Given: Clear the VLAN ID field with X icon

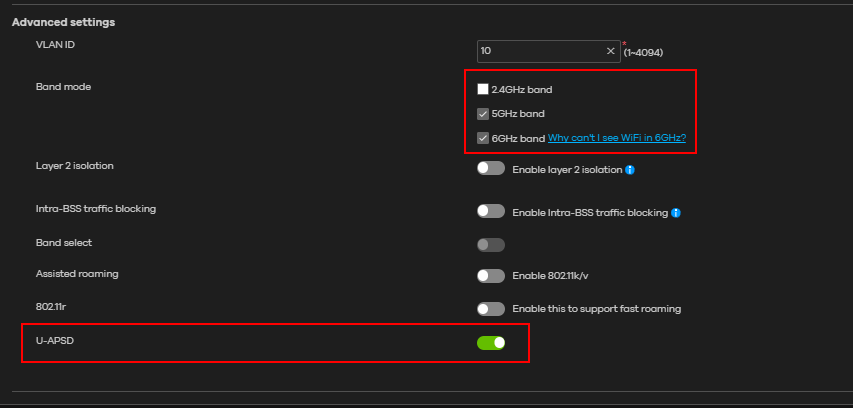Looking at the screenshot, I should pos(610,51).
